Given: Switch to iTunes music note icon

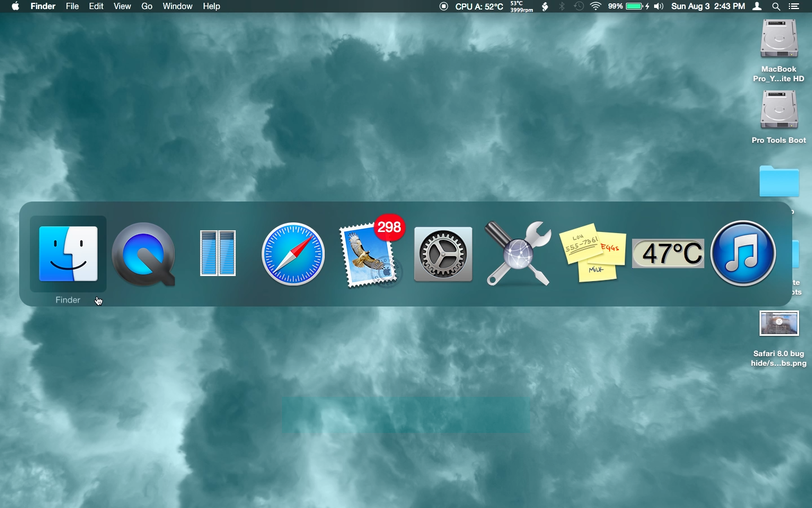Looking at the screenshot, I should (x=743, y=254).
